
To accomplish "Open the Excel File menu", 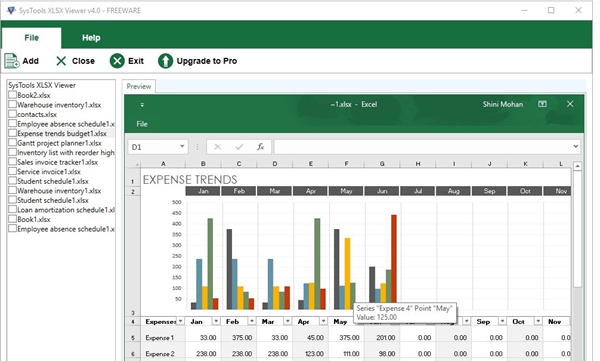I will point(142,124).
